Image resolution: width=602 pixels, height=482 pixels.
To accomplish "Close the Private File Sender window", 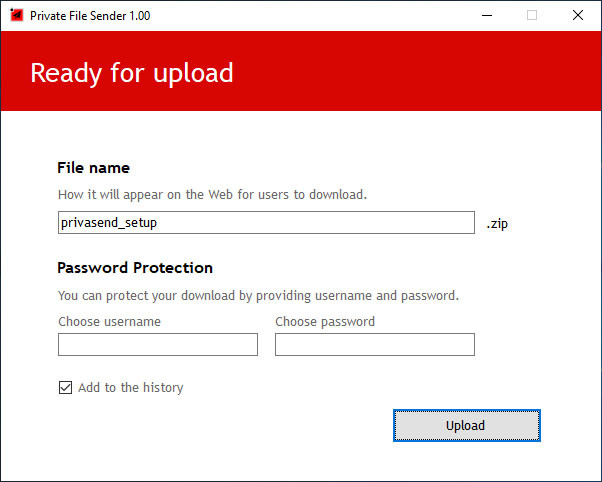I will pyautogui.click(x=578, y=15).
